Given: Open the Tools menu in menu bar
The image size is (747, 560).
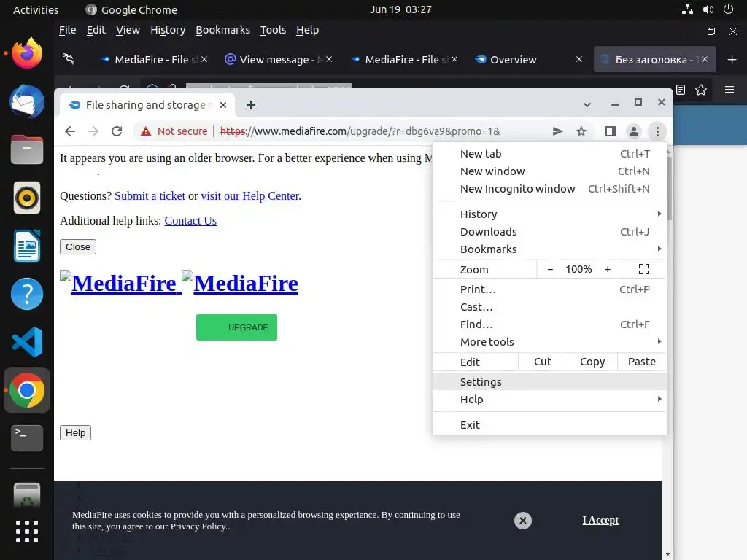Looking at the screenshot, I should (273, 30).
